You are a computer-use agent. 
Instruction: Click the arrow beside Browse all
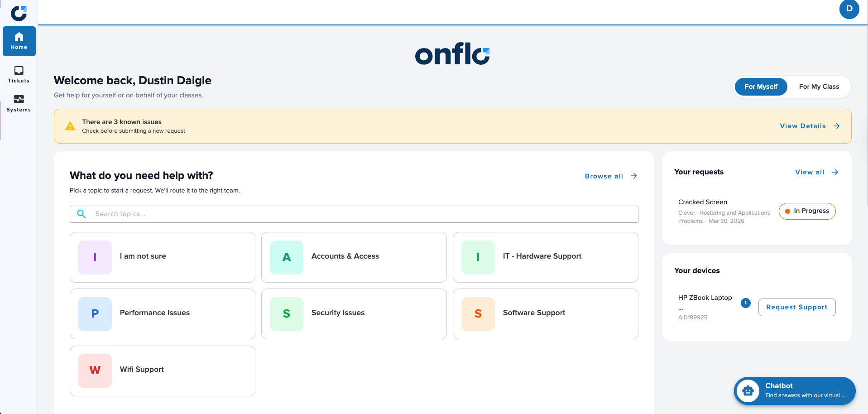click(634, 176)
